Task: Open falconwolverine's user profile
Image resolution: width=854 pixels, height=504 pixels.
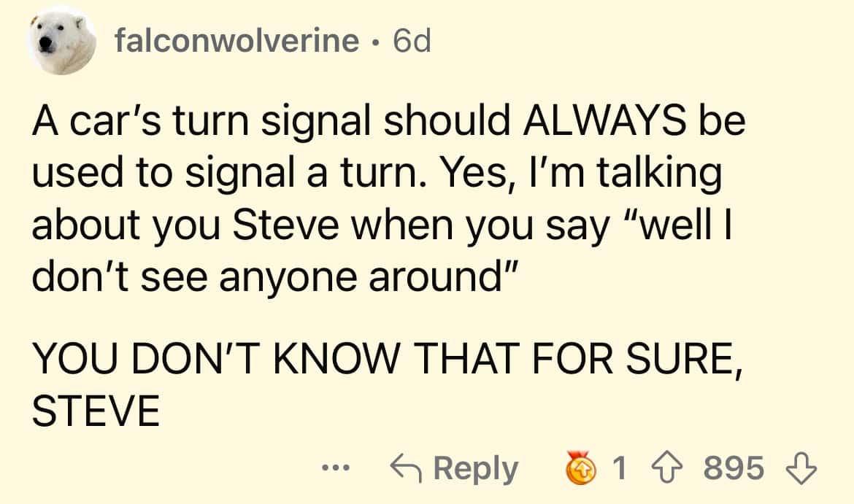Action: 236,42
